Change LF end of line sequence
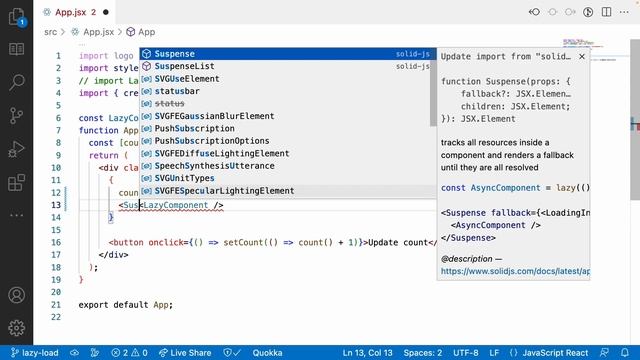The image size is (640, 360). 494,353
